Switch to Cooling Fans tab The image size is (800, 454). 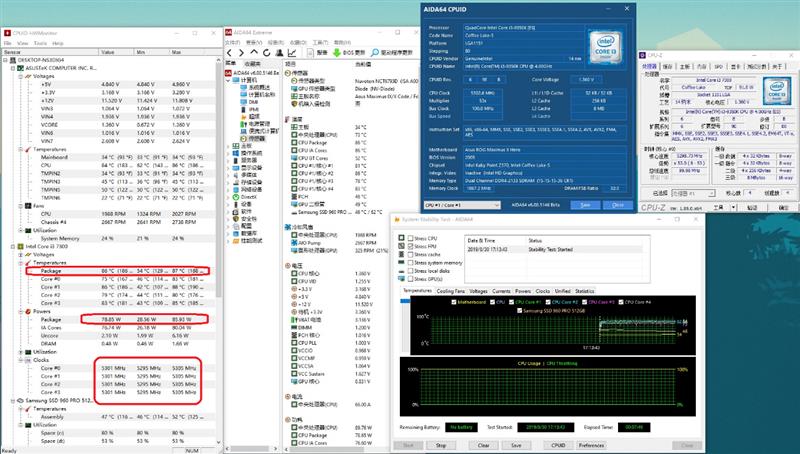[451, 291]
